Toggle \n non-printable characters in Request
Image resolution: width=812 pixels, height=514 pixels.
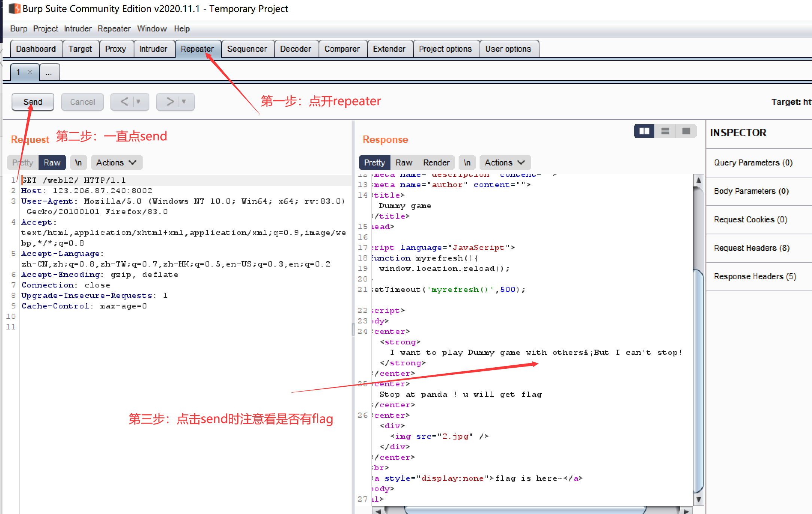78,162
